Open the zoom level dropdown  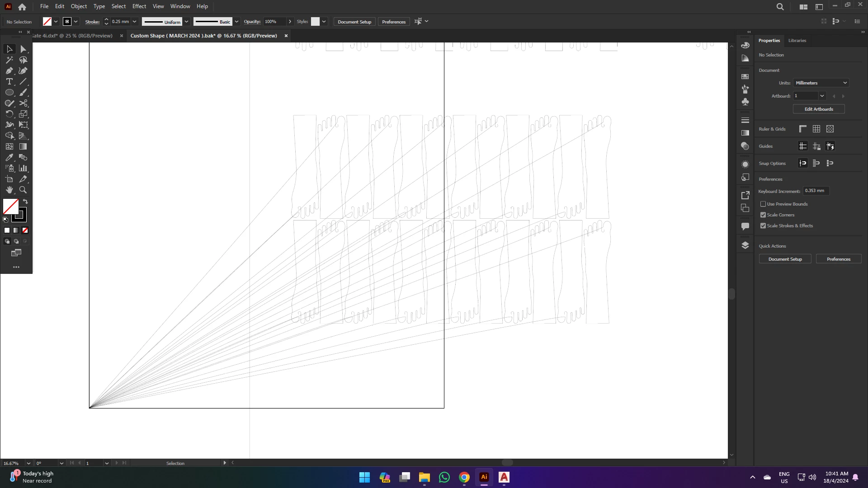[x=28, y=463]
